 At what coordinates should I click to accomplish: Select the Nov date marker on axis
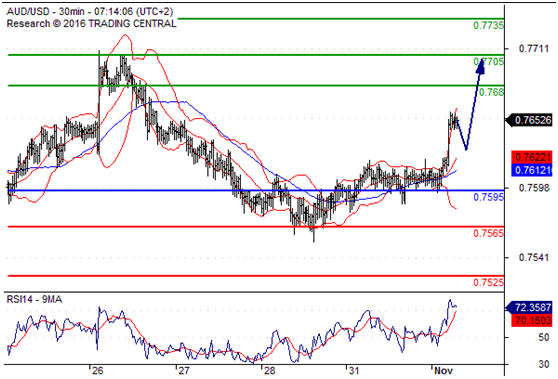tap(443, 371)
